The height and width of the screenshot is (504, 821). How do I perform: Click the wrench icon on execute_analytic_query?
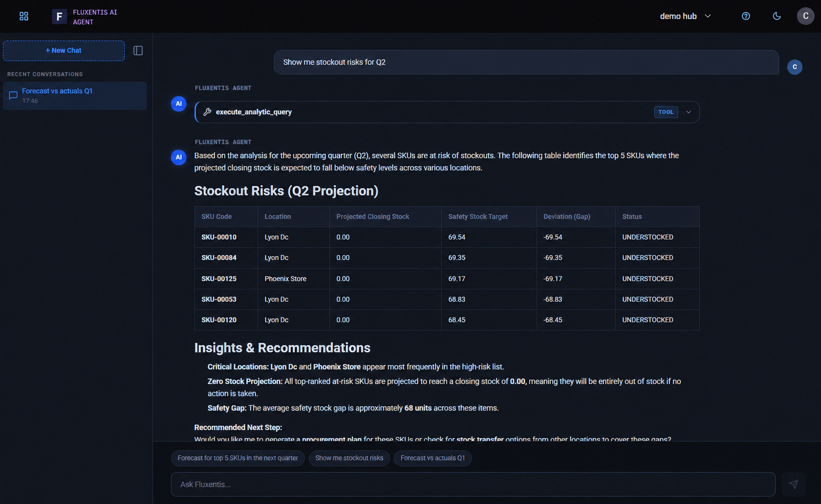coord(207,112)
